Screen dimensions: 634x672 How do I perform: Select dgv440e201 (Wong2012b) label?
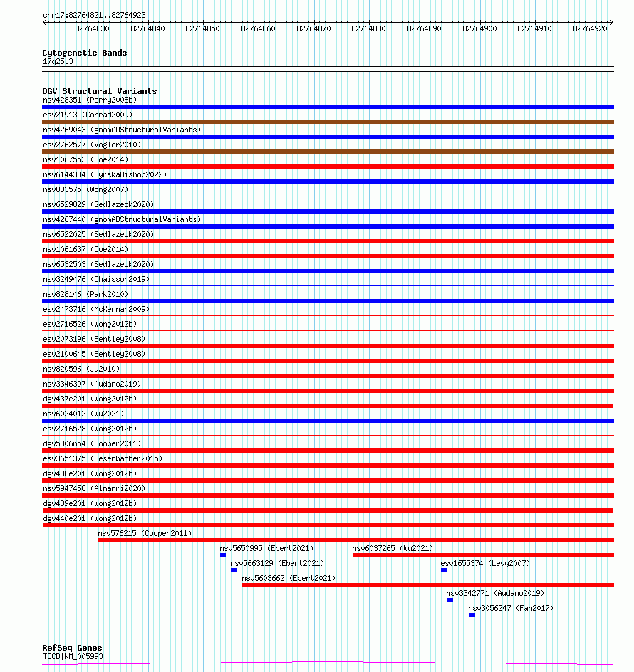(x=90, y=518)
